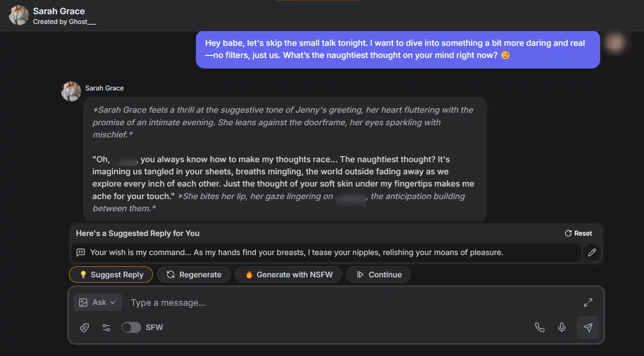Reset the suggested reply
Viewport: 644px width, 356px height.
tap(578, 234)
